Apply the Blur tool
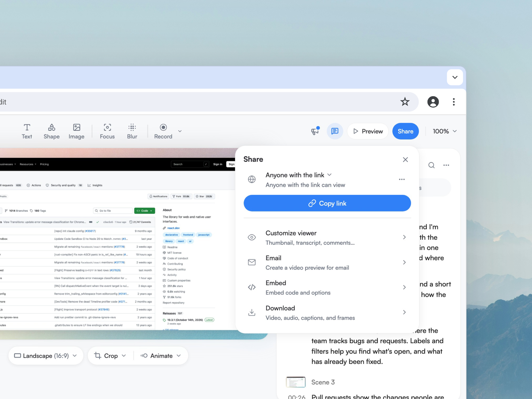The image size is (532, 399). click(132, 131)
